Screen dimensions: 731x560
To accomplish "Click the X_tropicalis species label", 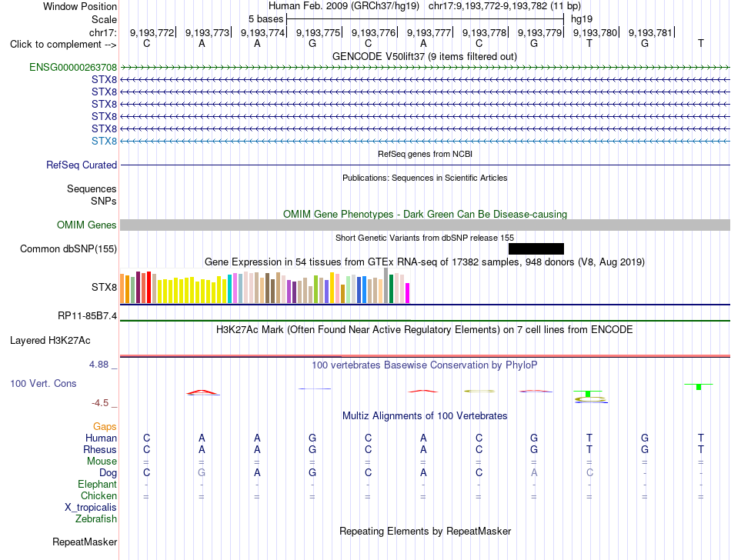I will 91,508.
